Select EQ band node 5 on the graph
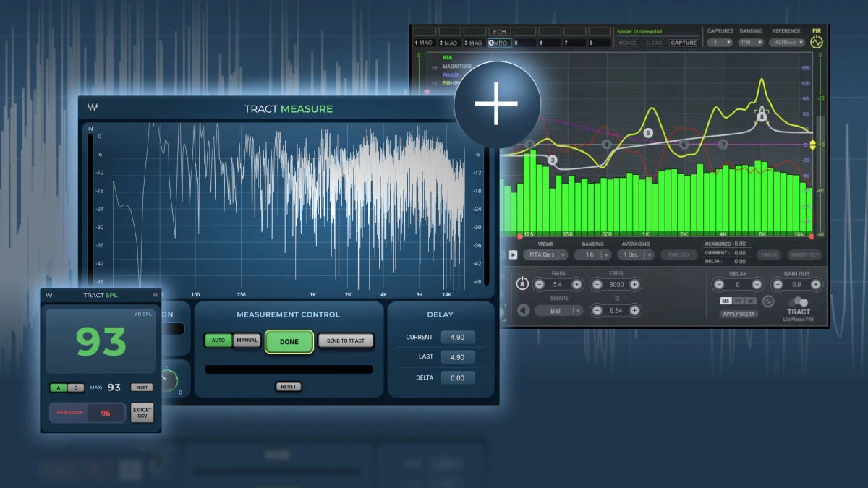The image size is (868, 488). pos(647,133)
